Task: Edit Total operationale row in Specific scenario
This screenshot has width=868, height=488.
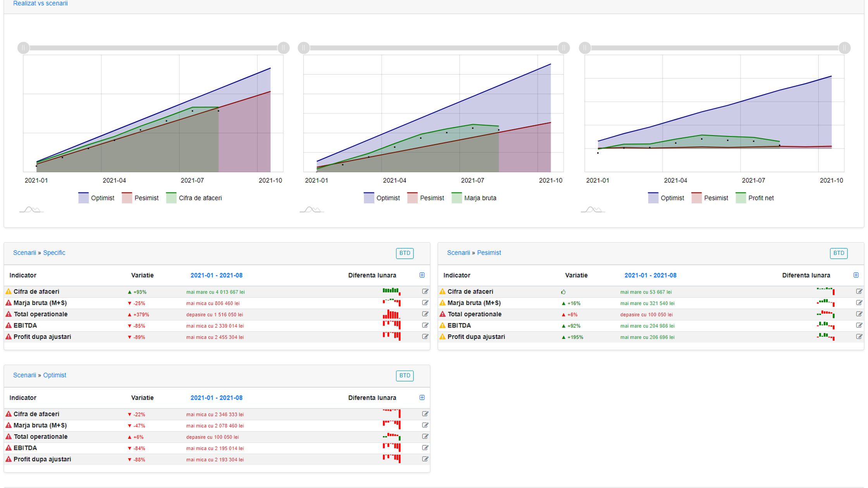Action: coord(425,314)
